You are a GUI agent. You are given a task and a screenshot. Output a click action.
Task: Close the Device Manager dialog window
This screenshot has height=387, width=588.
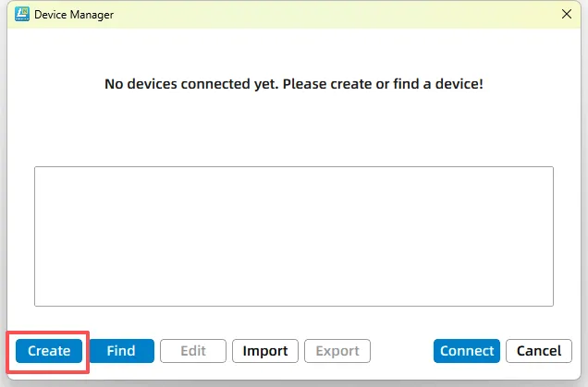(567, 14)
